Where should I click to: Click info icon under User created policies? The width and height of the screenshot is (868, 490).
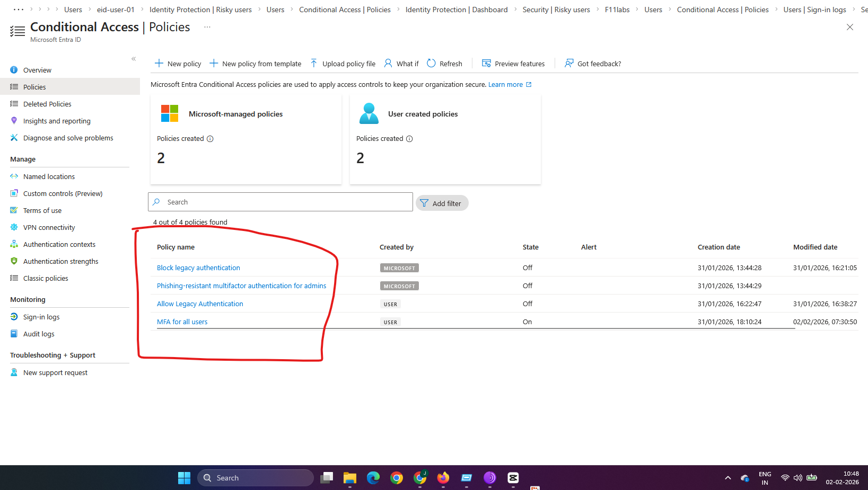[x=409, y=139]
